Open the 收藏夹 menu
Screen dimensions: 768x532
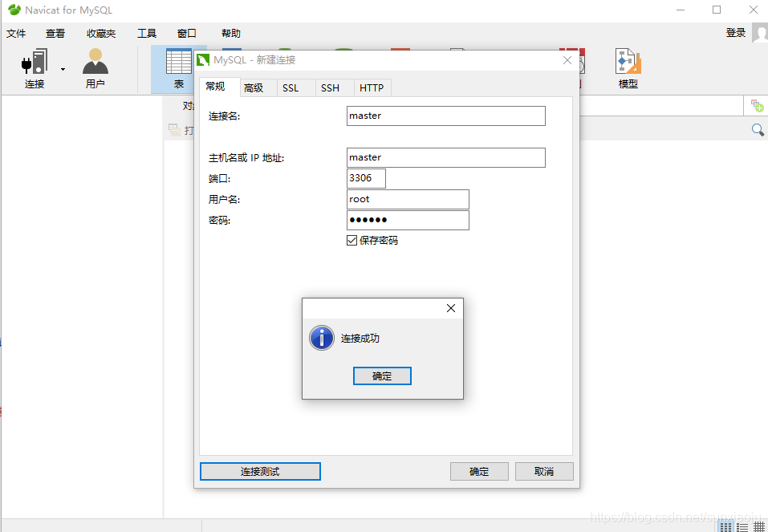click(x=101, y=34)
